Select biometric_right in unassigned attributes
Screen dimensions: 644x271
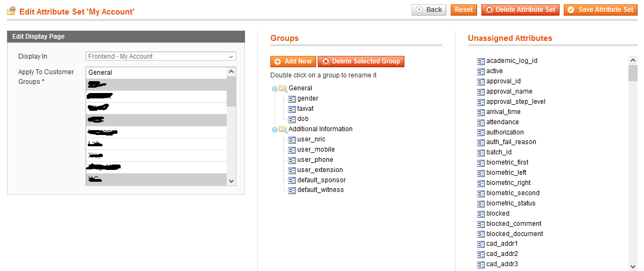pyautogui.click(x=508, y=183)
